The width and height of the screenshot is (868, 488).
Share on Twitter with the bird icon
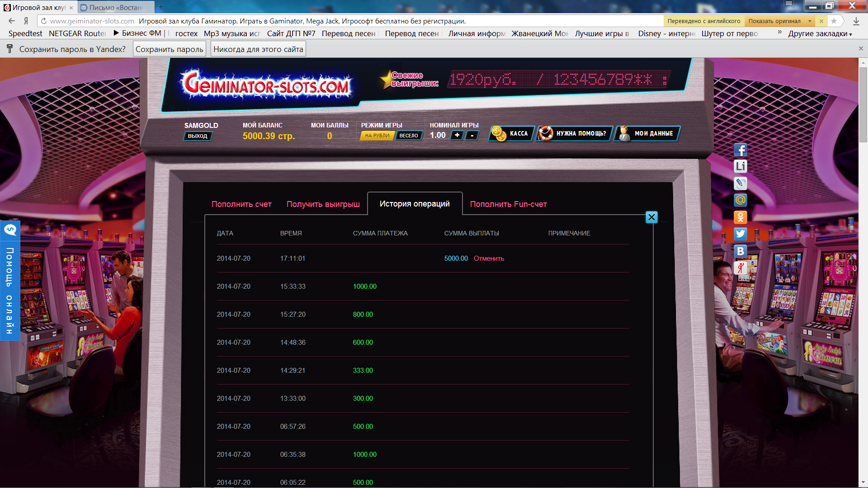(x=740, y=234)
